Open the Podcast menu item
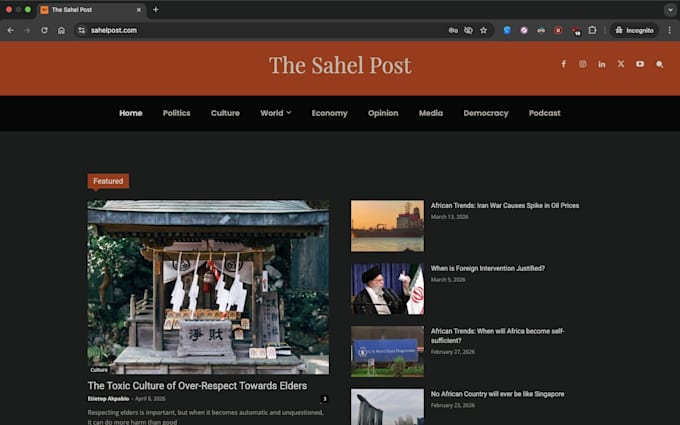 [544, 113]
